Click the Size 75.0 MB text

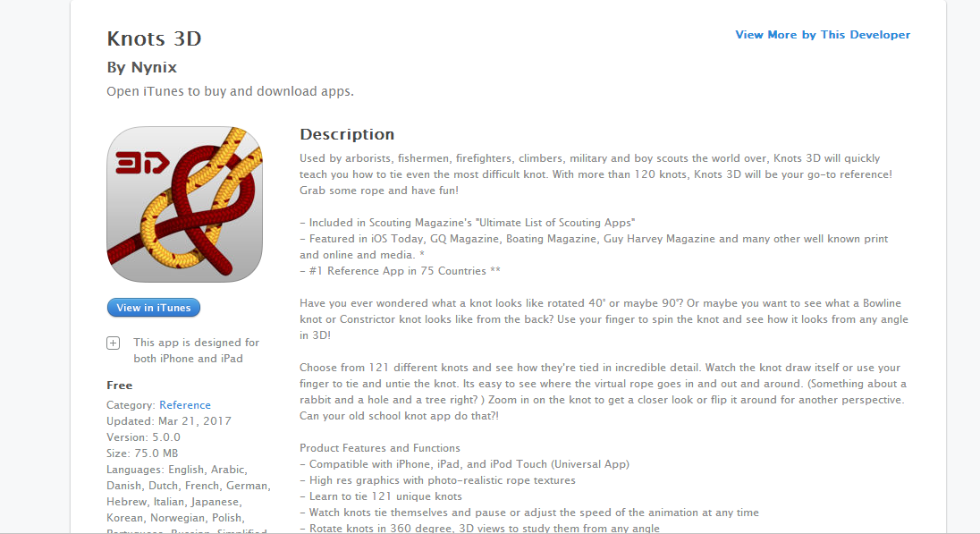point(142,453)
